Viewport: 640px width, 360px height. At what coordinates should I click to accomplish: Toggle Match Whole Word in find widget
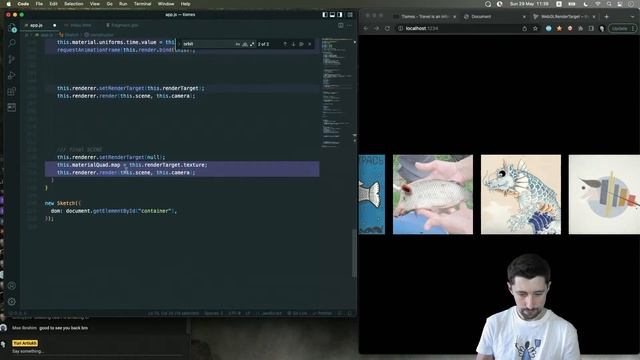[245, 44]
